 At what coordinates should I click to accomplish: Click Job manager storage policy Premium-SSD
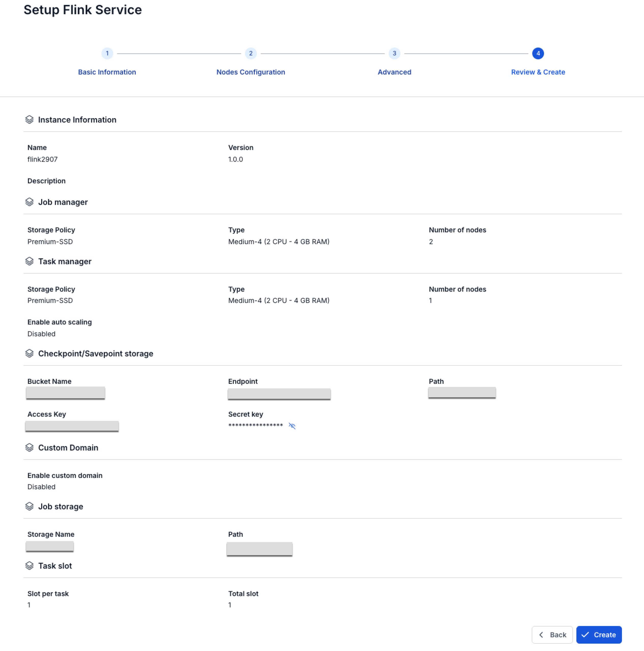coord(50,242)
